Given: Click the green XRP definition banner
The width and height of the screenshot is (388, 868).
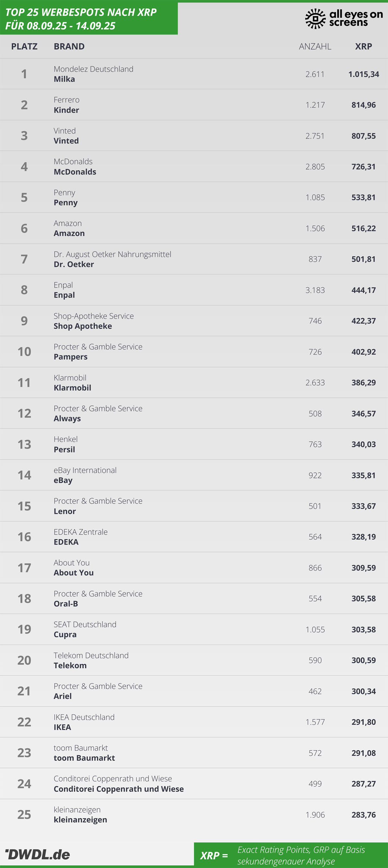Looking at the screenshot, I should click(x=291, y=855).
